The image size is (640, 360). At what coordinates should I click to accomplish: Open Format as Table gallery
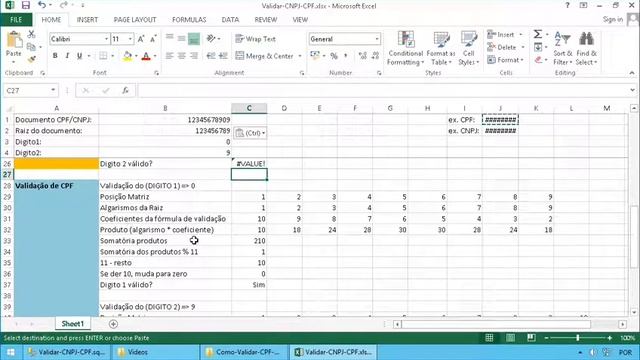tap(441, 48)
